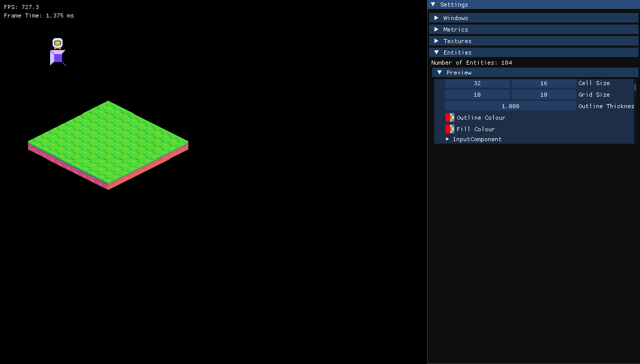Click the astronaut character sprite
The image size is (640, 364).
pos(58,44)
